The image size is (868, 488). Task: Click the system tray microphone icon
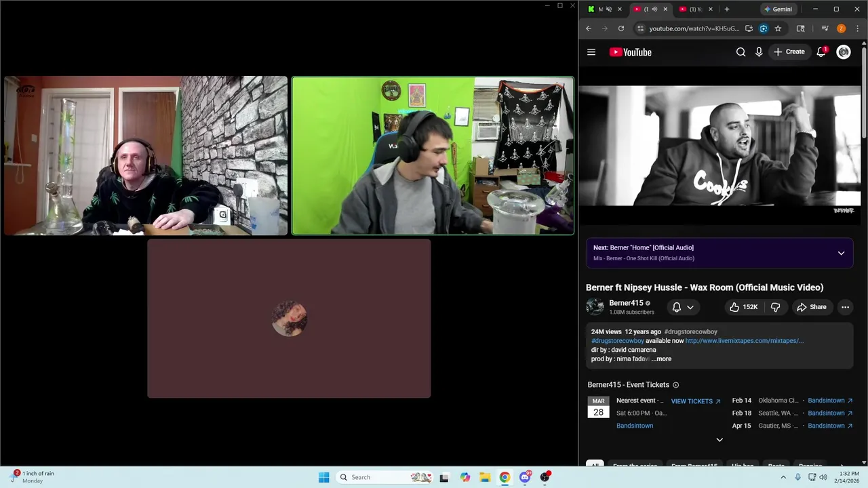point(798,477)
